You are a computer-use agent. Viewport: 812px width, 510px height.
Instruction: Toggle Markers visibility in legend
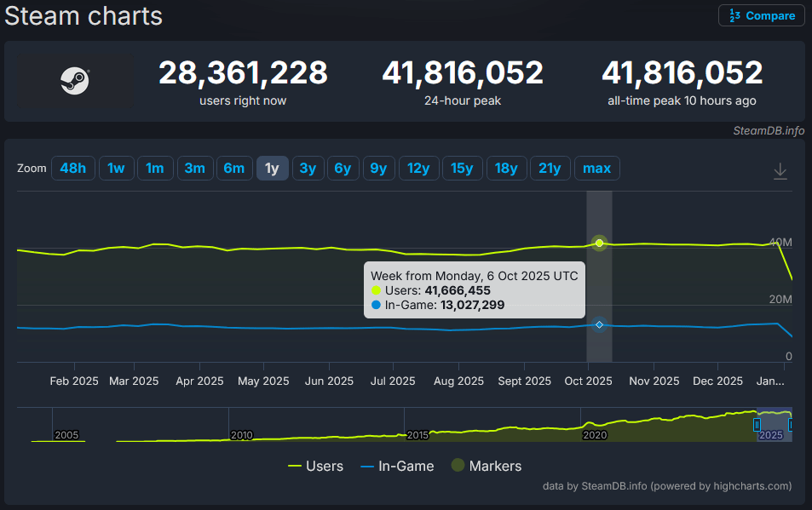(x=486, y=466)
